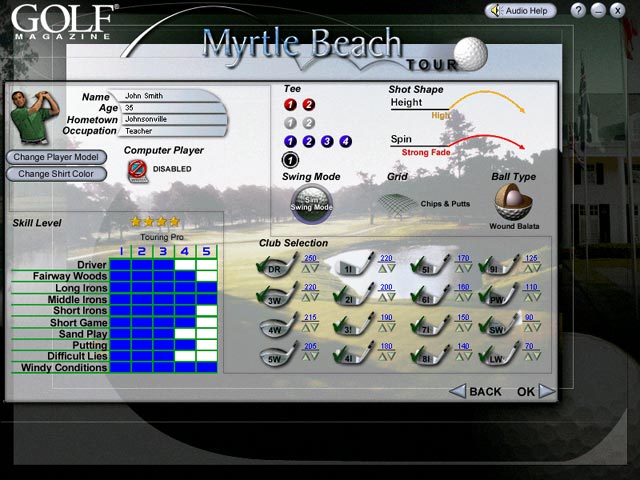Click the Skill Level gold stars
Viewport: 640px width, 480px height.
pyautogui.click(x=155, y=222)
